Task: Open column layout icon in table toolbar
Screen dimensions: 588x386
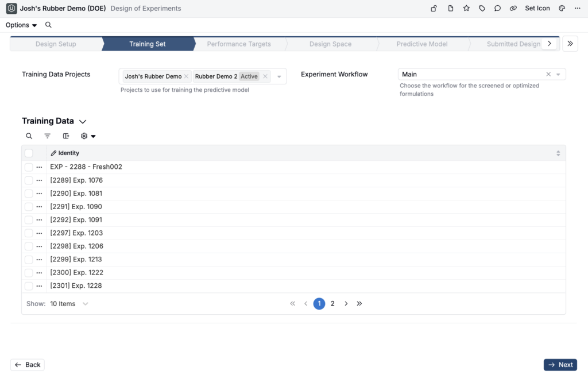Action: (66, 136)
